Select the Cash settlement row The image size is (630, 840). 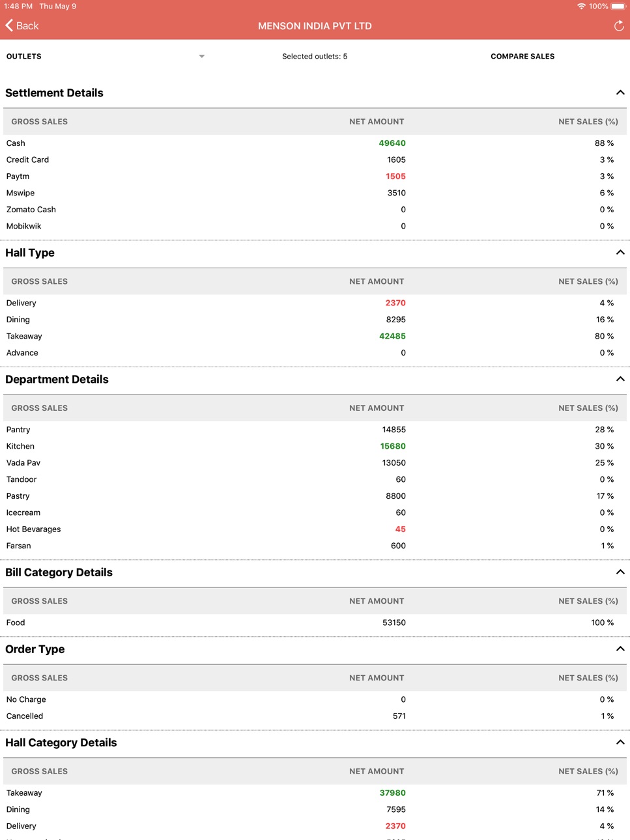[x=315, y=143]
